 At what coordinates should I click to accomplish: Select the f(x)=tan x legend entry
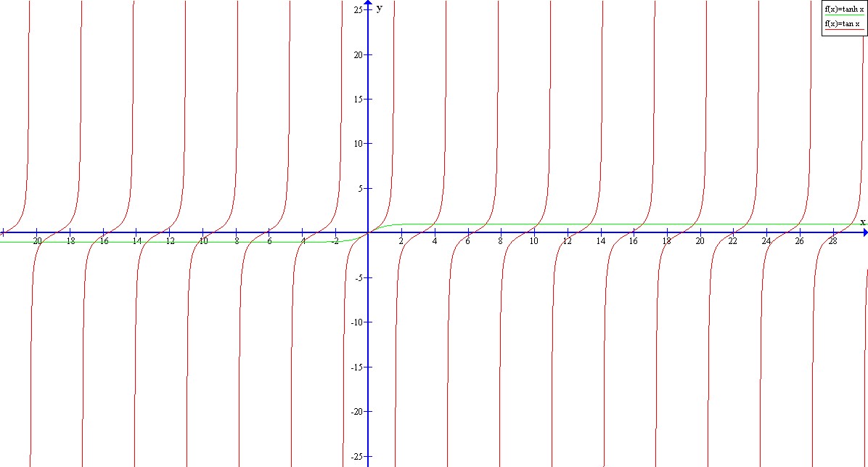tap(842, 24)
